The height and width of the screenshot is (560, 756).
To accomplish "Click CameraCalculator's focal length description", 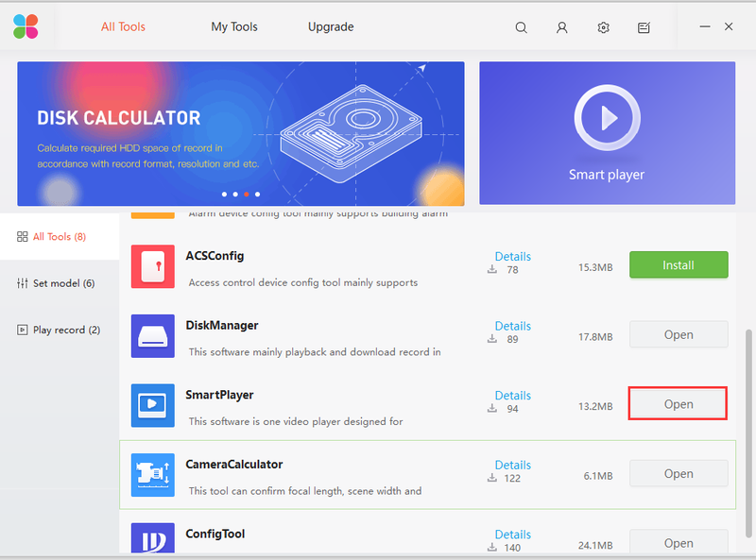I will (x=304, y=491).
